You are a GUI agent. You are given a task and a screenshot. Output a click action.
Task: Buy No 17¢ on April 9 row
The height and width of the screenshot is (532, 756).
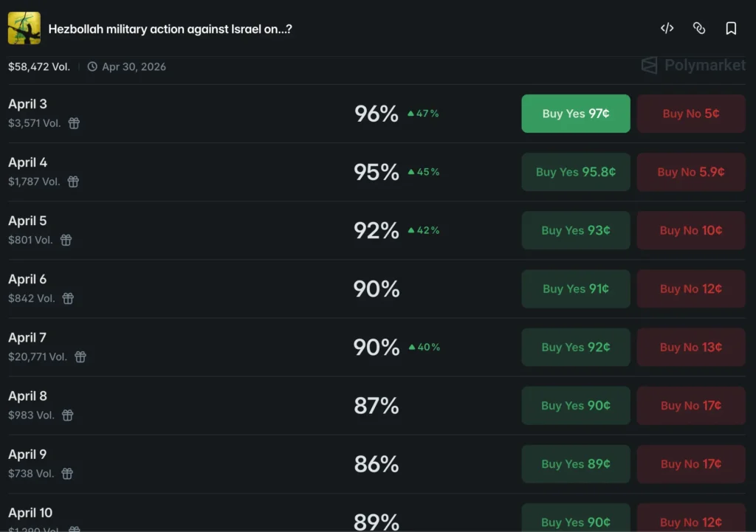(691, 463)
